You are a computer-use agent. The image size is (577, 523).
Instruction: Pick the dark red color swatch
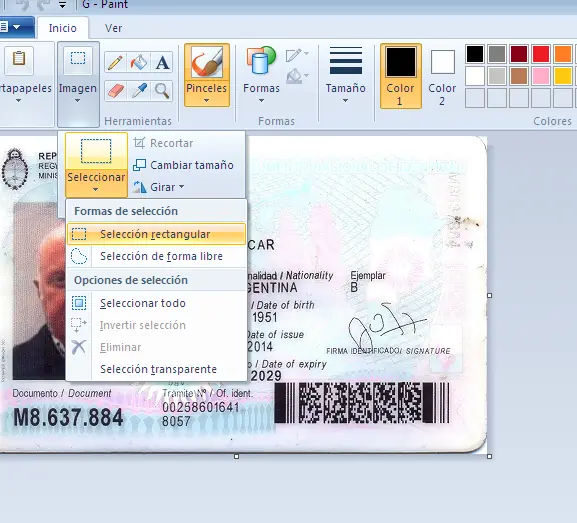click(x=519, y=54)
